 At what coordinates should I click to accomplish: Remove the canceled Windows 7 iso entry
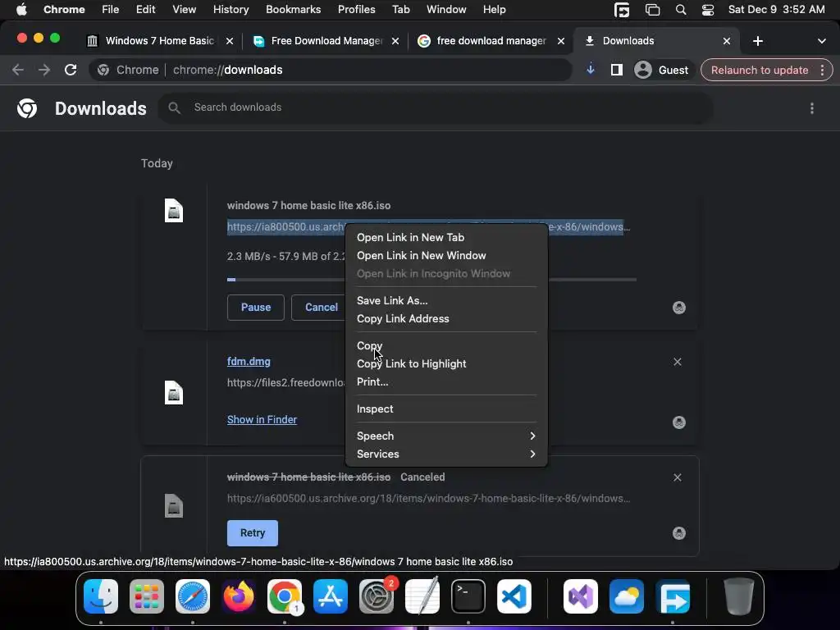(x=677, y=477)
